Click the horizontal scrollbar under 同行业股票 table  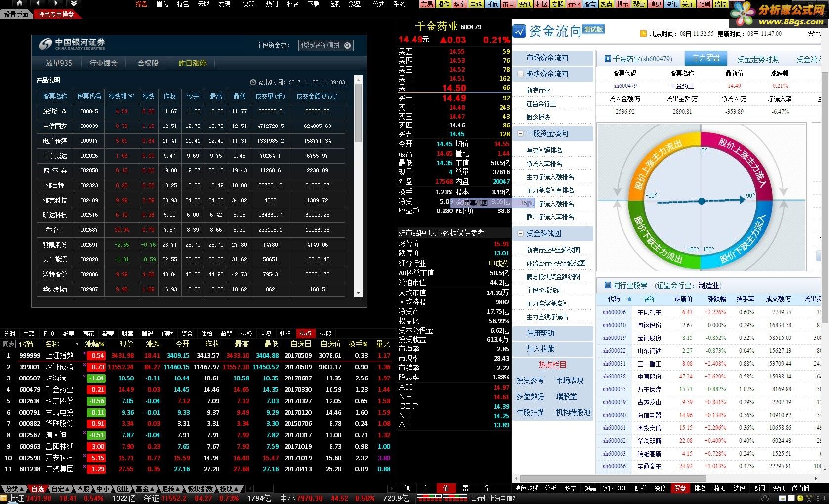pos(613,478)
